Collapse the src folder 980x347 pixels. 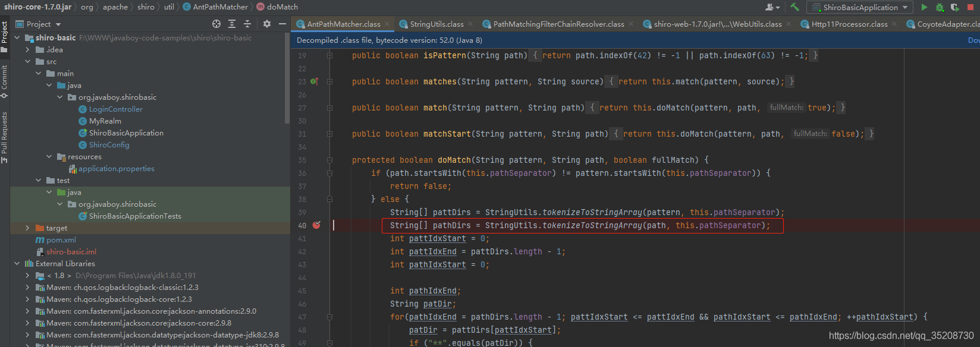27,61
